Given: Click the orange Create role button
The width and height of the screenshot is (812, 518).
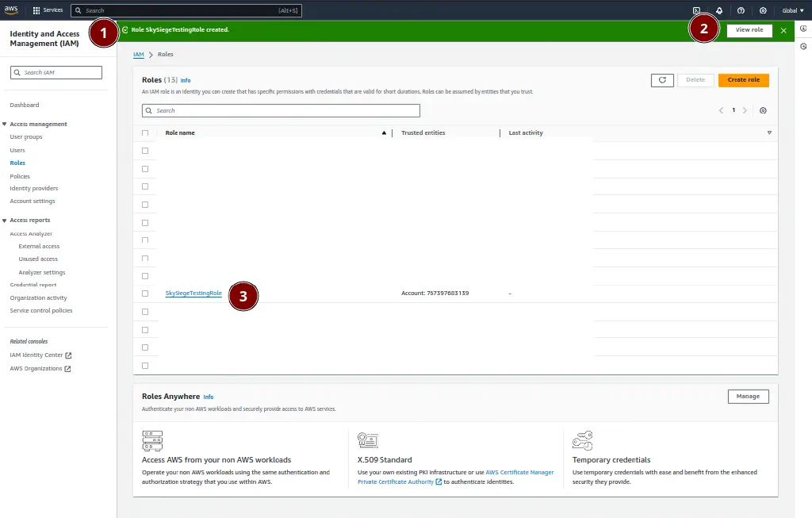Looking at the screenshot, I should pos(744,80).
